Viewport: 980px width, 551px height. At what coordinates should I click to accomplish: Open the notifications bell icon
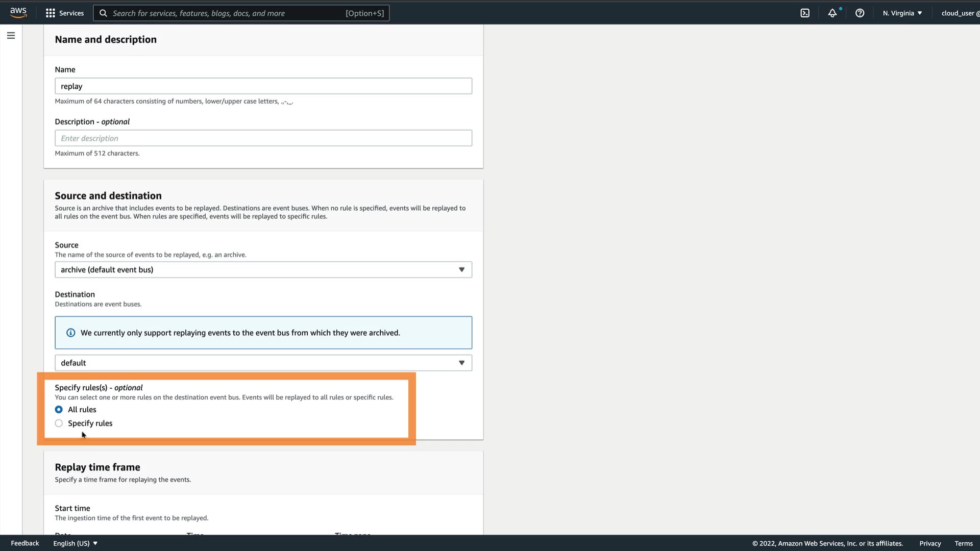pyautogui.click(x=832, y=13)
